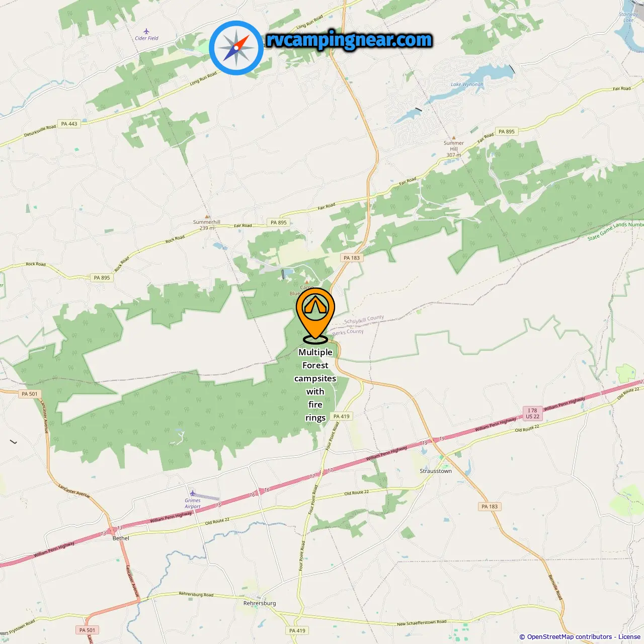The image size is (644, 644).
Task: Click the PA 443 route shield
Action: coord(69,124)
